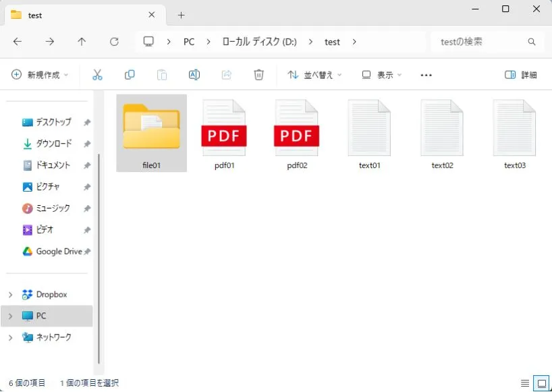Navigate back with the left arrow
Screen dimensions: 552x392
coord(18,42)
